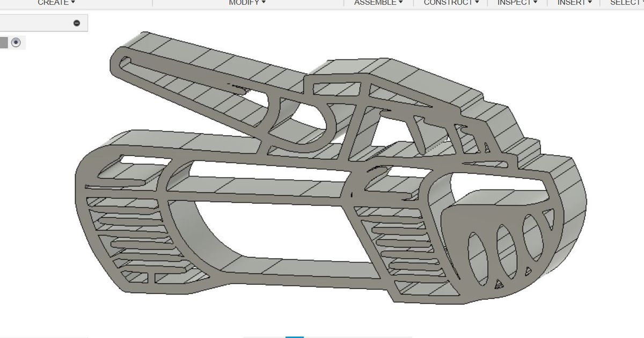The height and width of the screenshot is (338, 644).
Task: Open the SELECT menu
Action: tap(626, 2)
